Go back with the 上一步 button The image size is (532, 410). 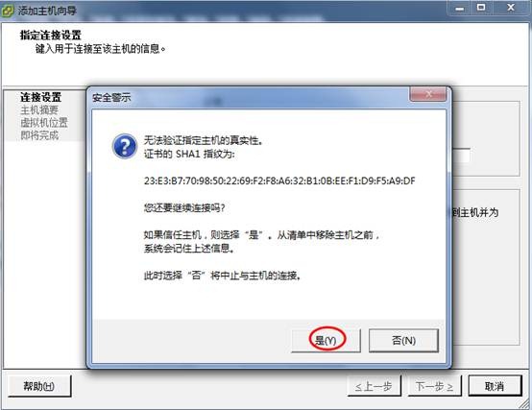pyautogui.click(x=375, y=386)
